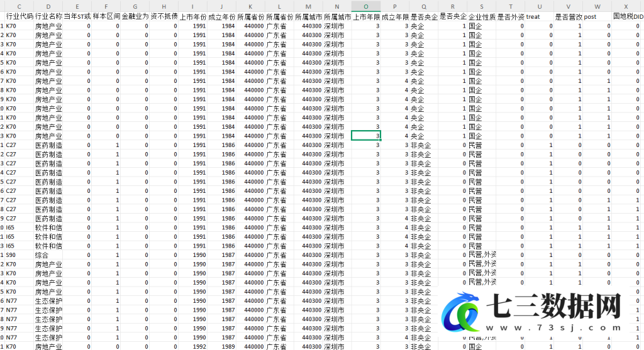The image size is (644, 350).
Task: Click the 样本区间 header cell
Action: click(x=106, y=17)
